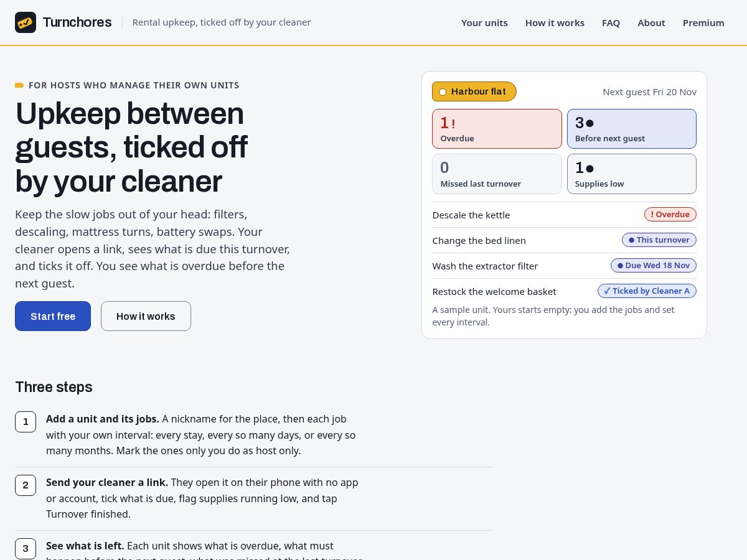Select the Wash the extractor filter job text
Screen dimensions: 747x560
point(485,266)
